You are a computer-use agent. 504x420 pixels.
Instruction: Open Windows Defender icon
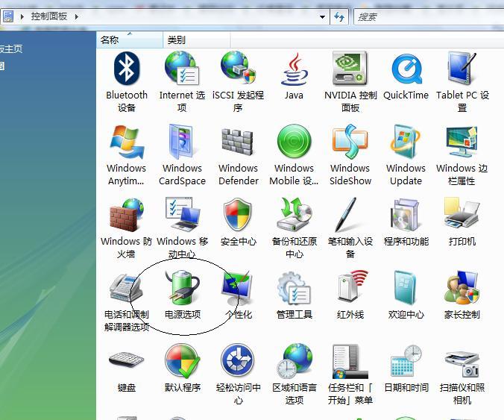[238, 142]
